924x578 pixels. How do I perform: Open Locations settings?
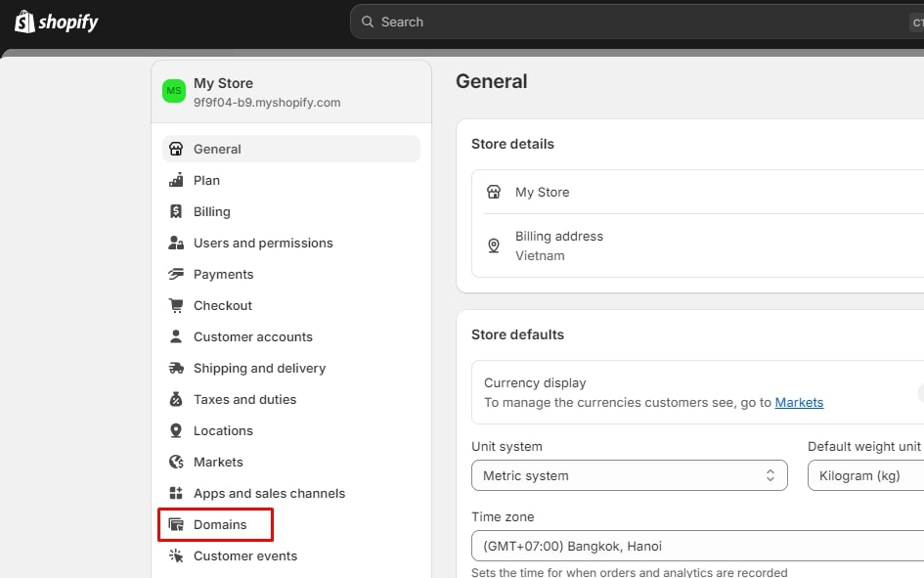pyautogui.click(x=291, y=430)
